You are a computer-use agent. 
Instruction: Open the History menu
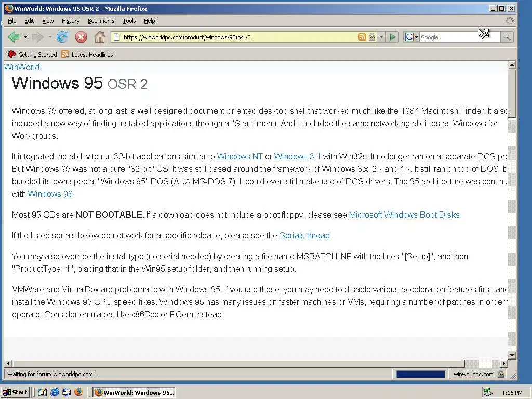(x=71, y=21)
